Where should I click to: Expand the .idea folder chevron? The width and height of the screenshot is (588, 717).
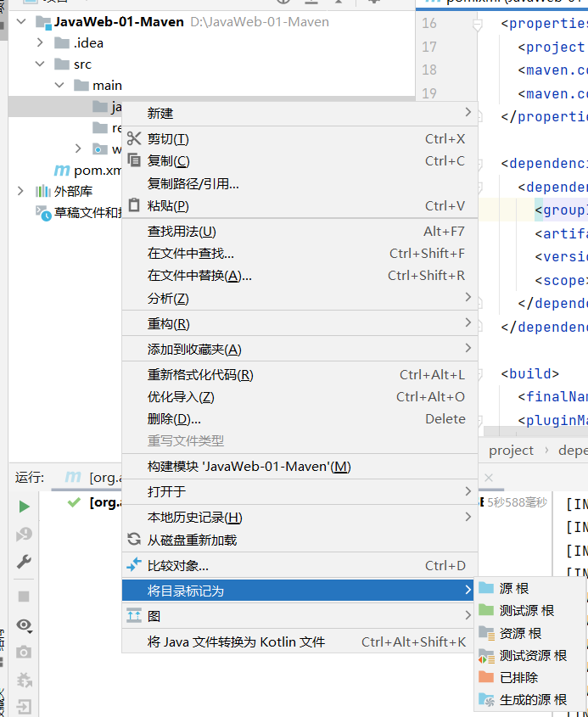coord(40,42)
